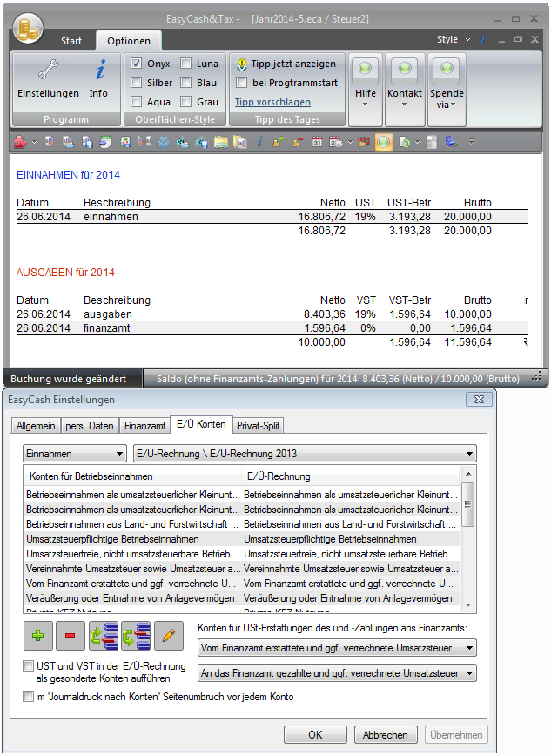Enable the Blau style checkbox
551x756 pixels.
pos(185,83)
